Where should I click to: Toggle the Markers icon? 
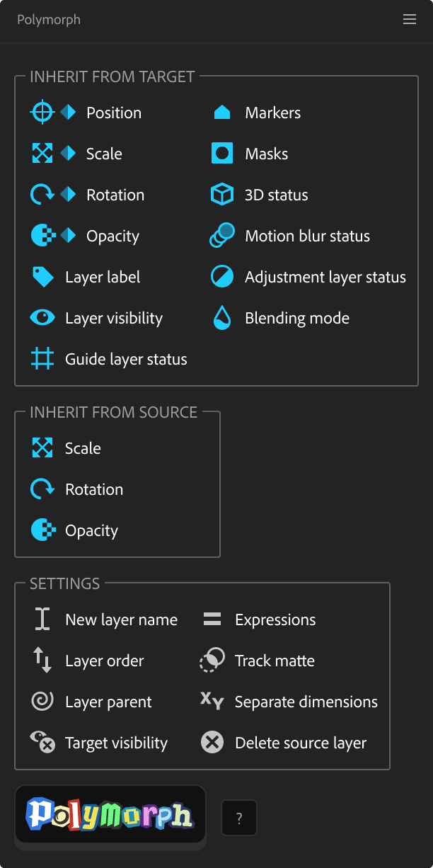click(222, 113)
